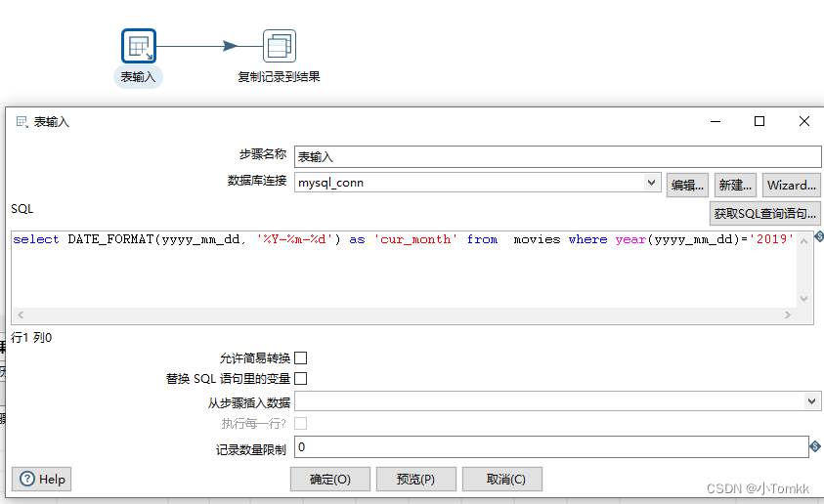824x504 pixels.
Task: Click 获取SQL查询语句... button
Action: pos(764,214)
